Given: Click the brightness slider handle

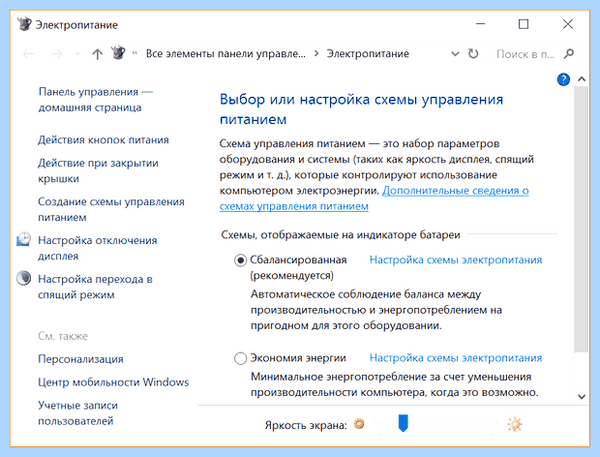Looking at the screenshot, I should click(403, 423).
